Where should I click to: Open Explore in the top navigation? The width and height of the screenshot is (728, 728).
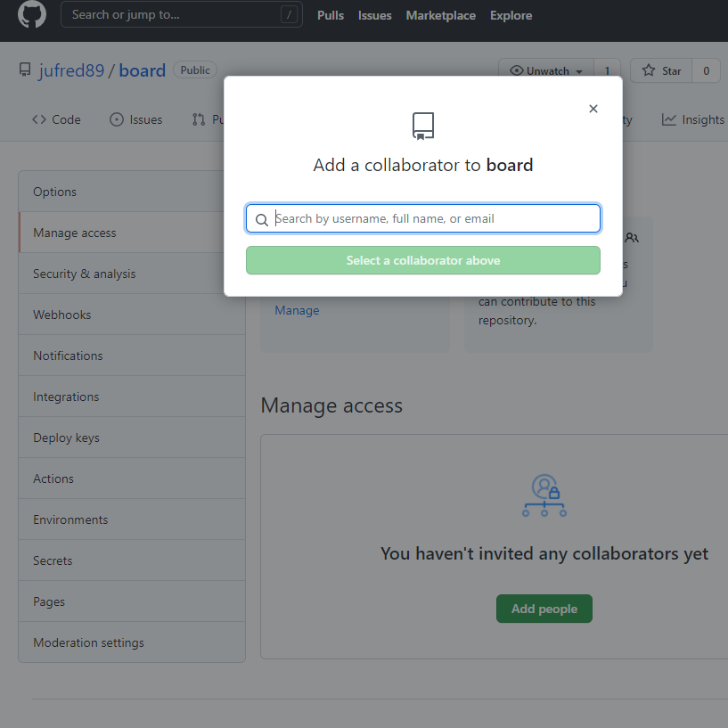click(x=511, y=15)
